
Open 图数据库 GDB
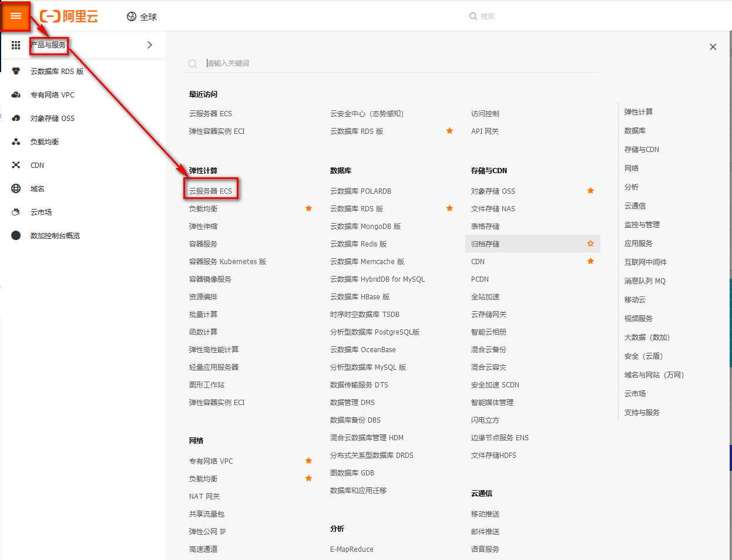pos(352,473)
